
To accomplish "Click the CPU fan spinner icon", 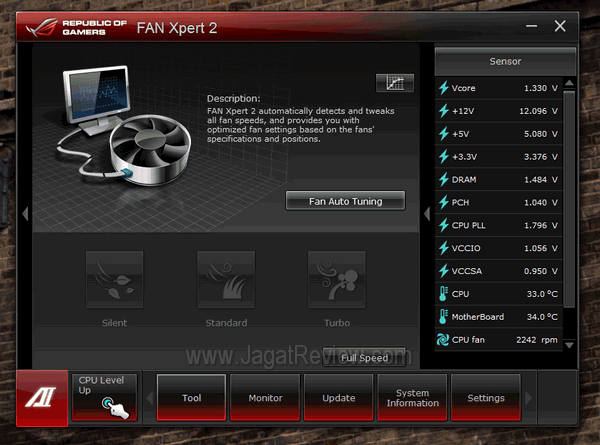I will click(x=443, y=340).
